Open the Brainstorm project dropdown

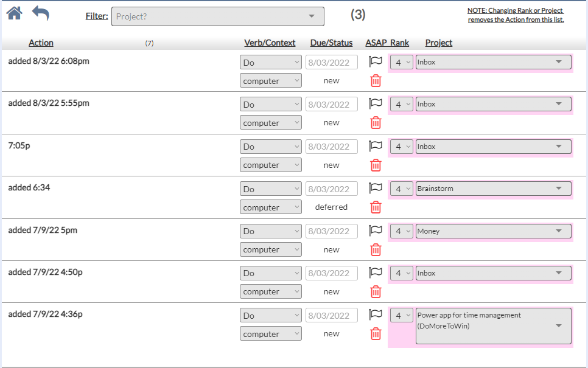[493, 189]
